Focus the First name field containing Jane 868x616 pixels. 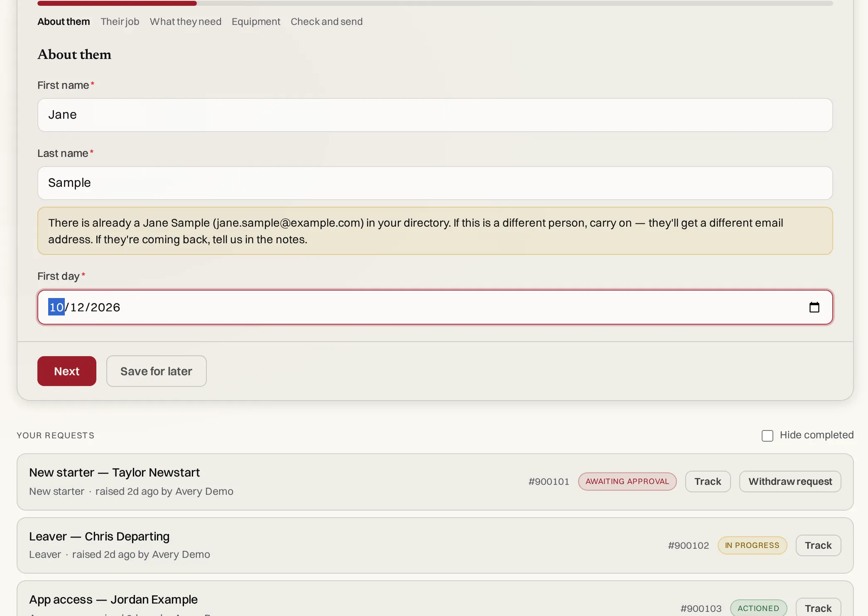coord(435,115)
